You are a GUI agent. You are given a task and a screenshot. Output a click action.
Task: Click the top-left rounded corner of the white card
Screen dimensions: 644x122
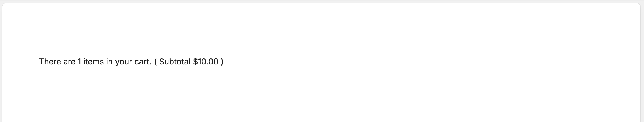[4, 5]
